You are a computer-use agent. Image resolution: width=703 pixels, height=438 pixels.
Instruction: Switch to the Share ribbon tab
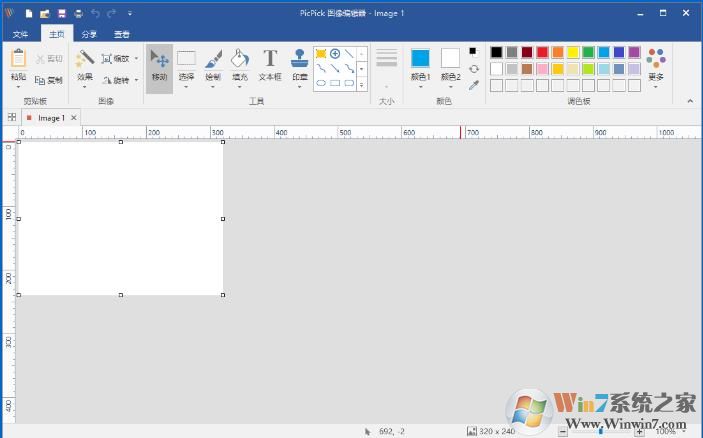click(89, 33)
